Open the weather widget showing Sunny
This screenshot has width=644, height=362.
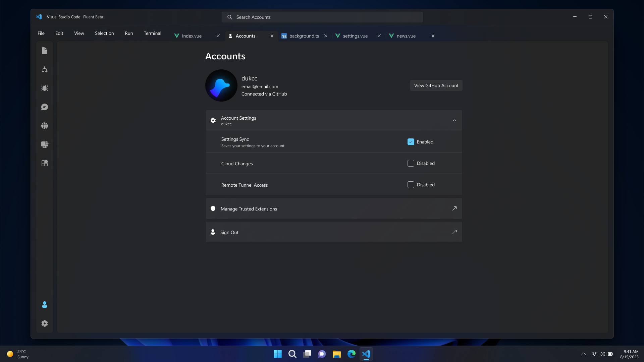tap(18, 354)
